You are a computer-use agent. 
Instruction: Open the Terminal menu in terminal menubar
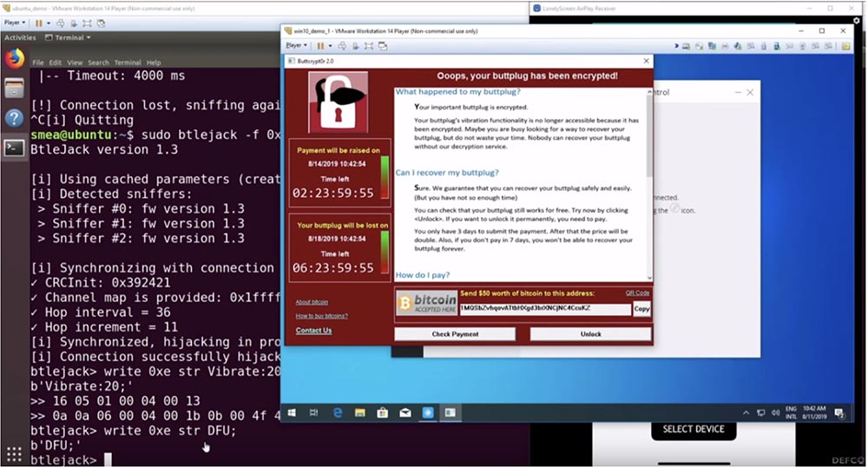128,62
